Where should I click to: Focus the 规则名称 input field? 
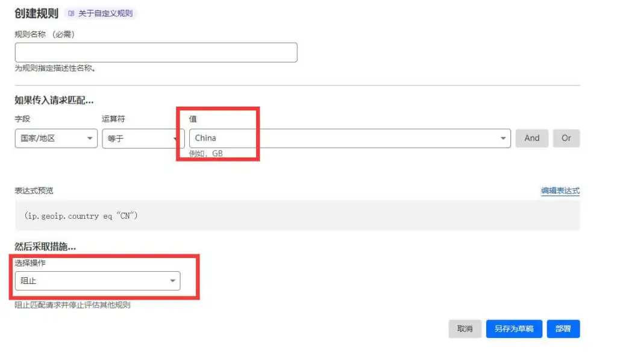(156, 52)
